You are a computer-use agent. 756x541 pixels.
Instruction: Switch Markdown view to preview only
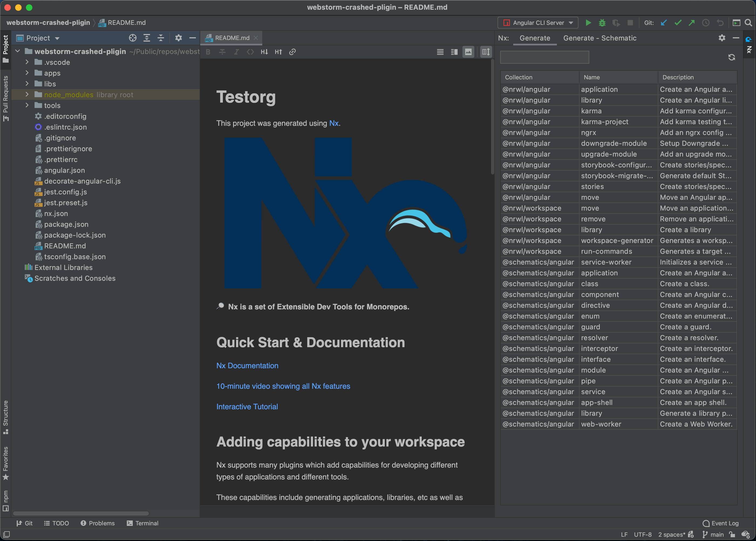click(x=468, y=52)
